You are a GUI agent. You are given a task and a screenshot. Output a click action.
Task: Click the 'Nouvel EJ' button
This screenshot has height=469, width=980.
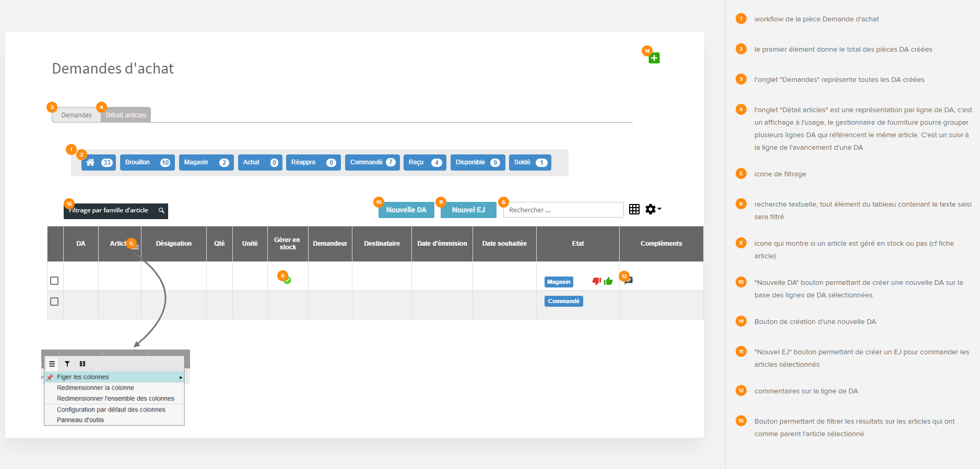tap(468, 210)
